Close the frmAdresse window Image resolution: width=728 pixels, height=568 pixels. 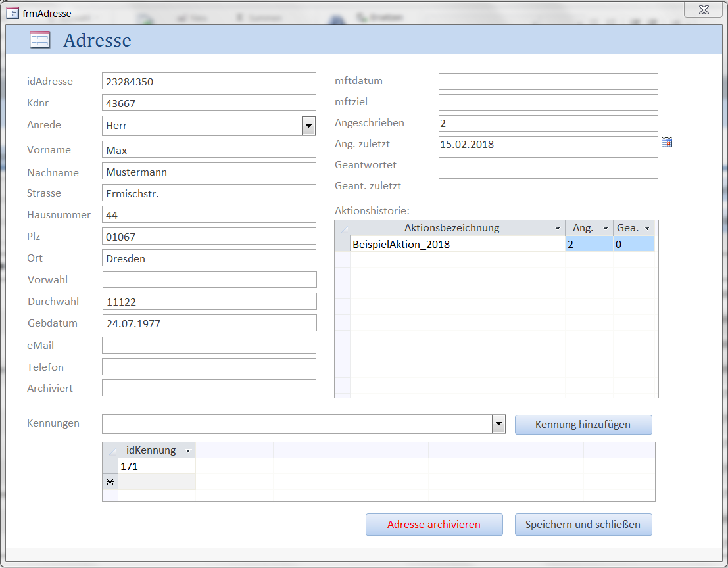(x=704, y=10)
